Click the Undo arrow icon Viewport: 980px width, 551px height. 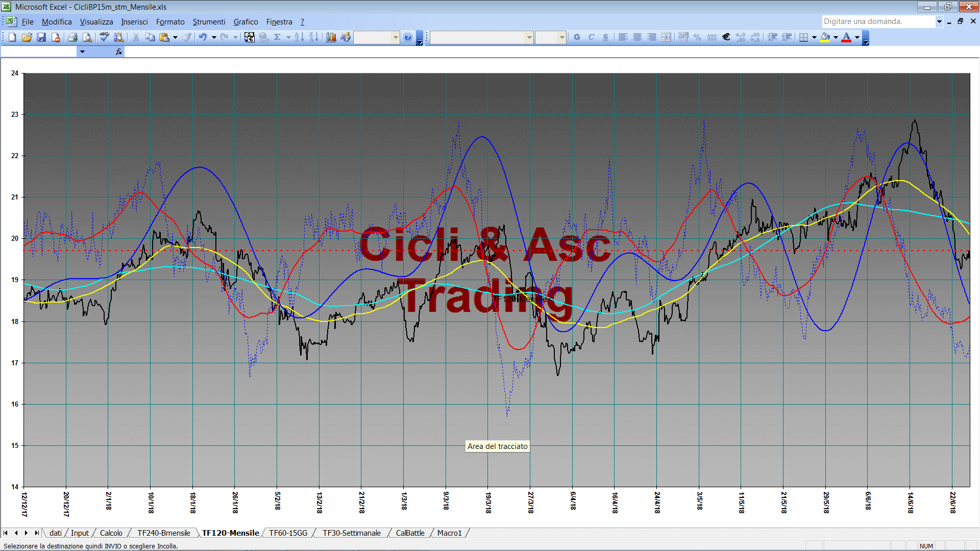tap(203, 37)
